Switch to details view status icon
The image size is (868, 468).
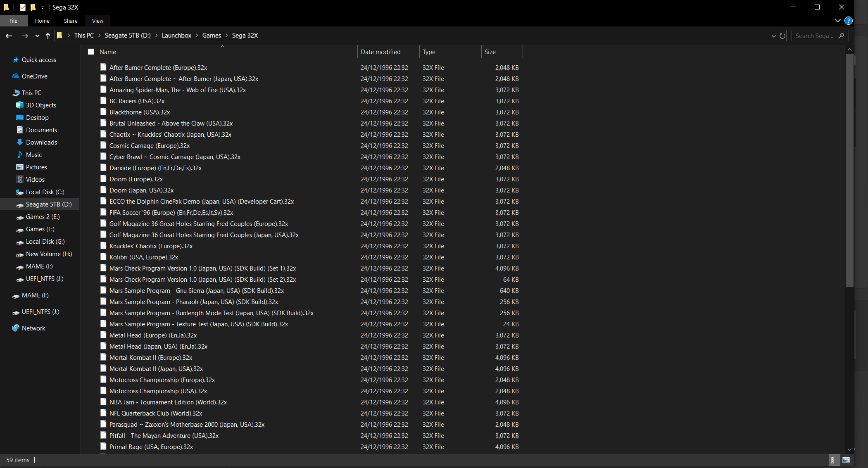pos(834,460)
